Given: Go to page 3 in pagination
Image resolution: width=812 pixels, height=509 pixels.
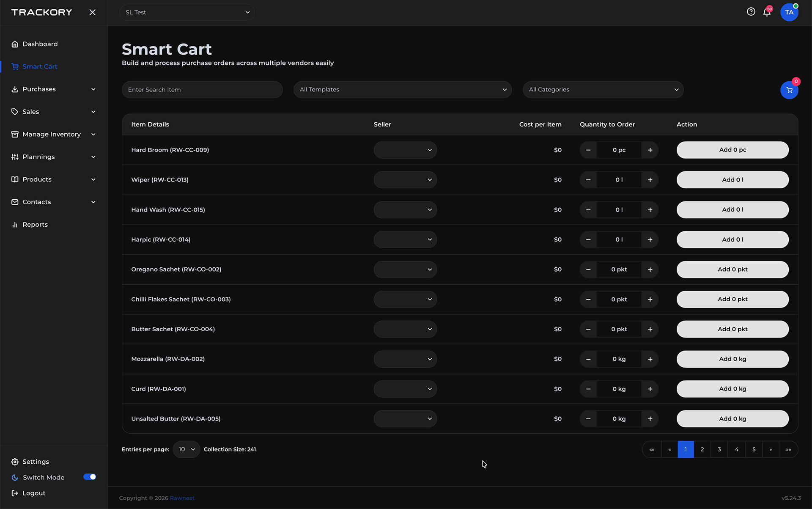Looking at the screenshot, I should click(719, 449).
